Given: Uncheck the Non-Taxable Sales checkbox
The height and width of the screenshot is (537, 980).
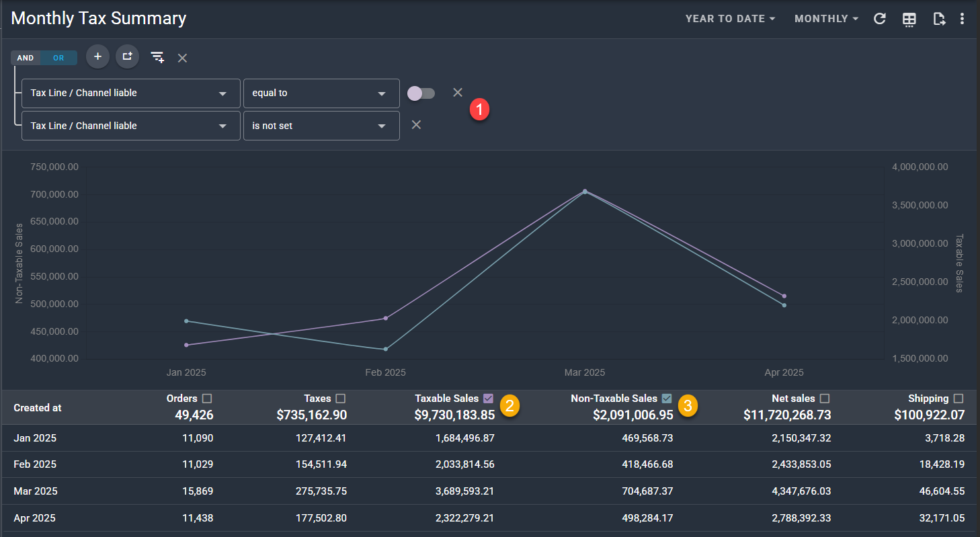Looking at the screenshot, I should (x=667, y=399).
